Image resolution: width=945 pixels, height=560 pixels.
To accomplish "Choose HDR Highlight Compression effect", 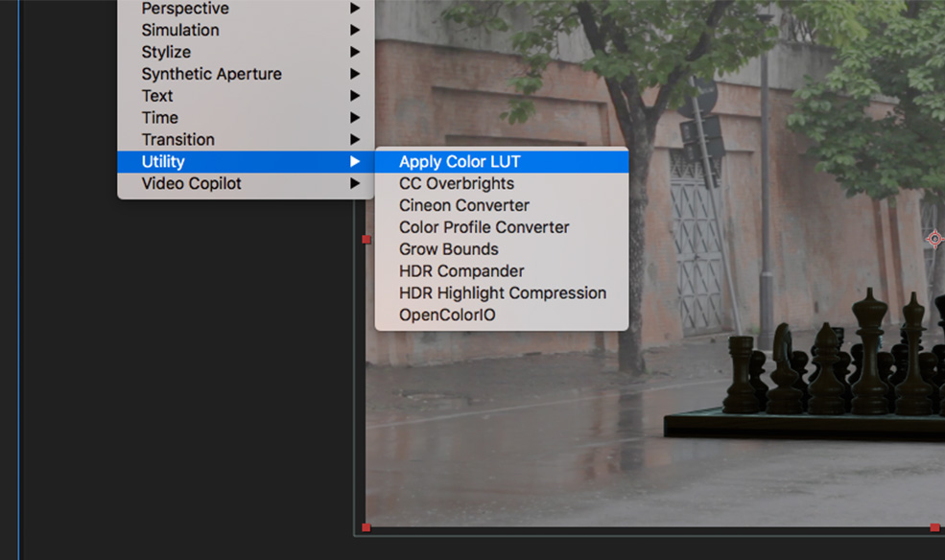I will point(502,292).
